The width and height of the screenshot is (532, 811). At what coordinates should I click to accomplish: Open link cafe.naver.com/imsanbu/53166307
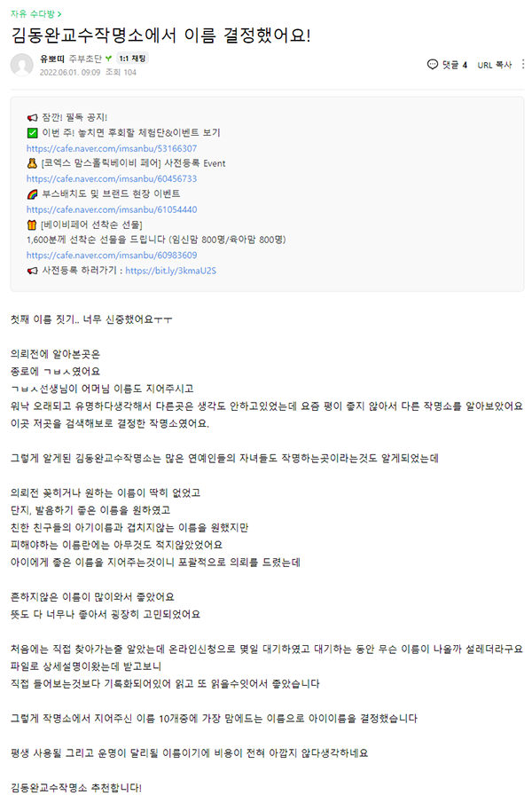click(x=112, y=148)
